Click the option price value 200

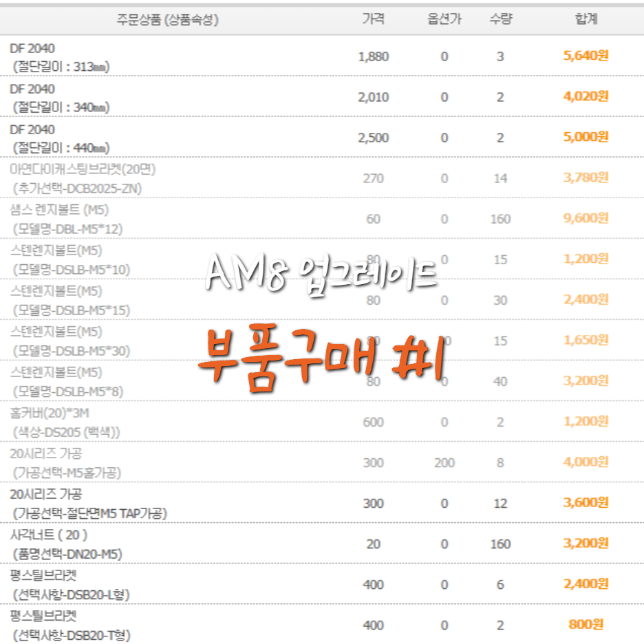point(444,463)
